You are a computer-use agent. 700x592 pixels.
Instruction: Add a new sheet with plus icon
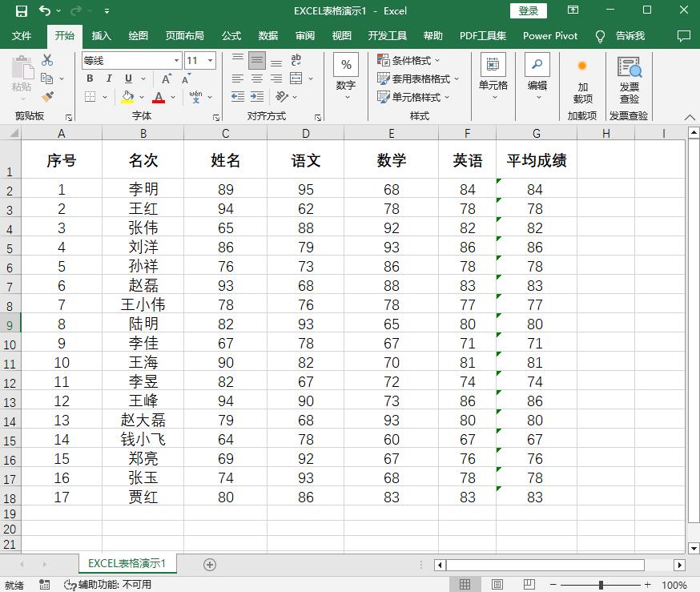coord(210,565)
